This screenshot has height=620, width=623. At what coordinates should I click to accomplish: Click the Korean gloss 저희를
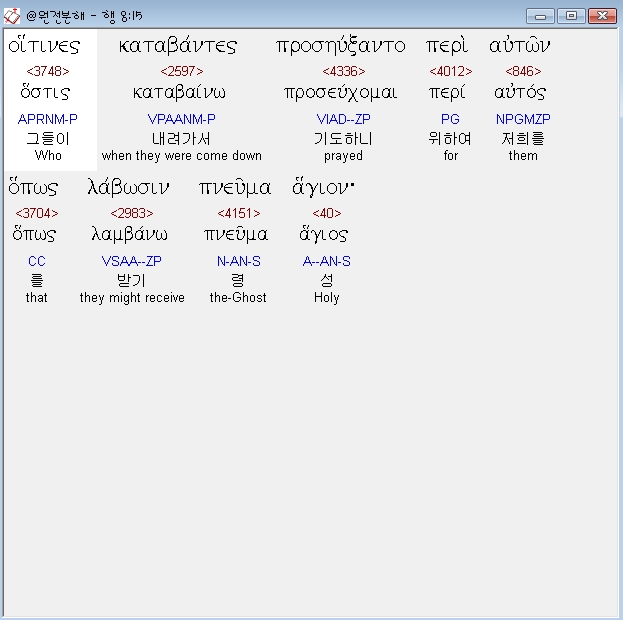pos(523,139)
